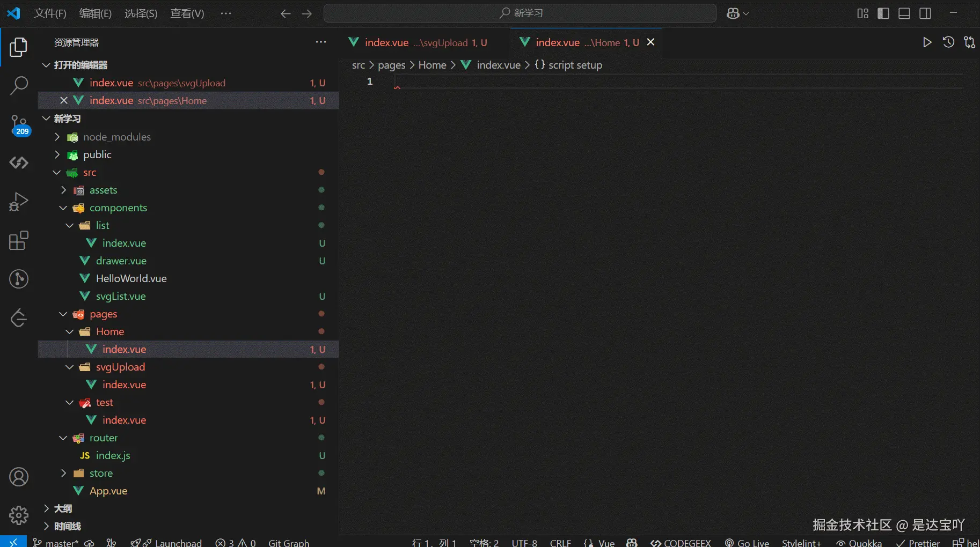Toggle the bottom panel visibility
The height and width of the screenshot is (547, 980).
coord(905,13)
